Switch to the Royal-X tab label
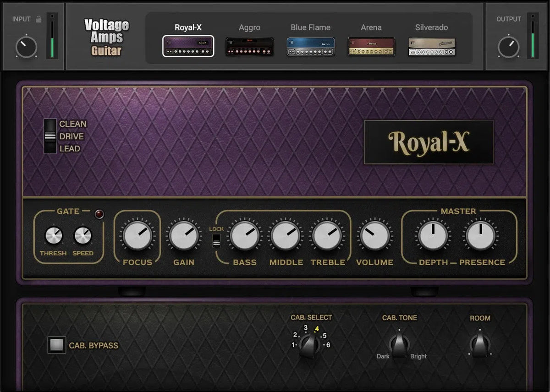Screen dimensions: 550x392 coord(189,27)
